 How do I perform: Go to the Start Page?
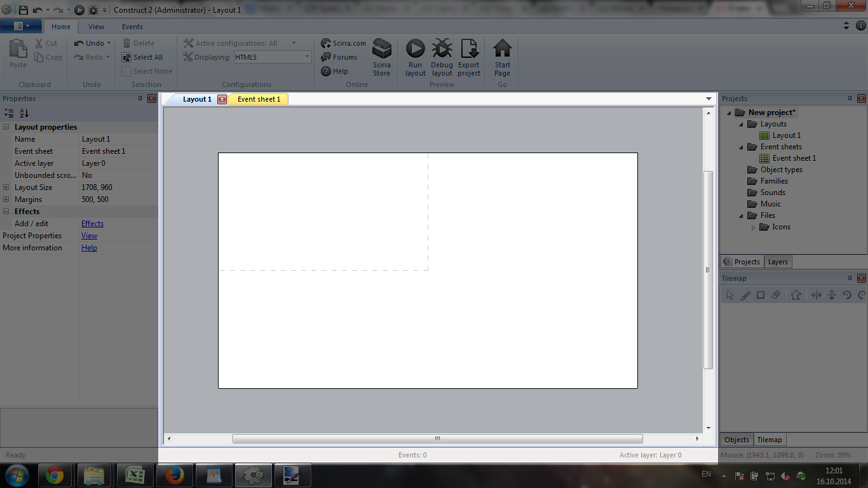click(503, 57)
